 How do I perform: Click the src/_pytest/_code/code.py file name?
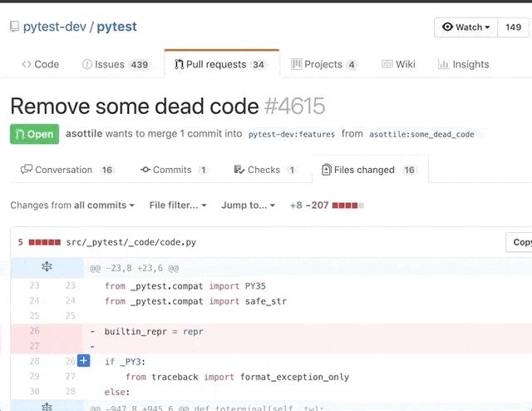tap(131, 242)
